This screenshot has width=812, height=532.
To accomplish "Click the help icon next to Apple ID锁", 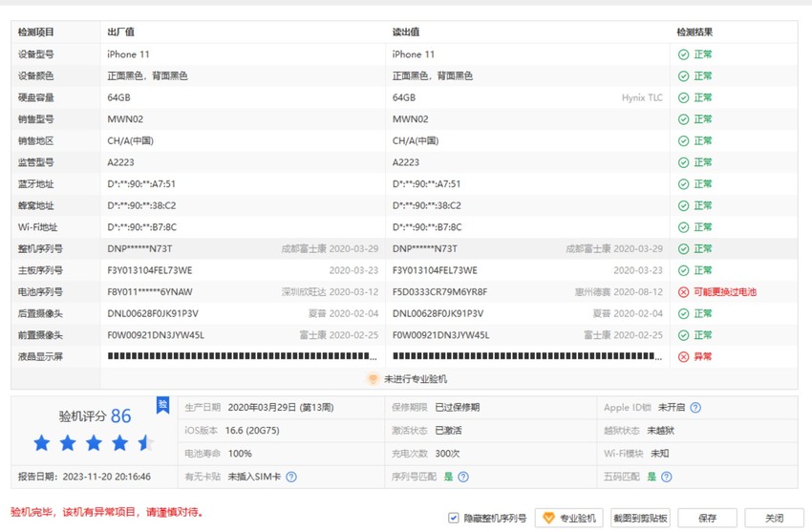I will [x=695, y=408].
